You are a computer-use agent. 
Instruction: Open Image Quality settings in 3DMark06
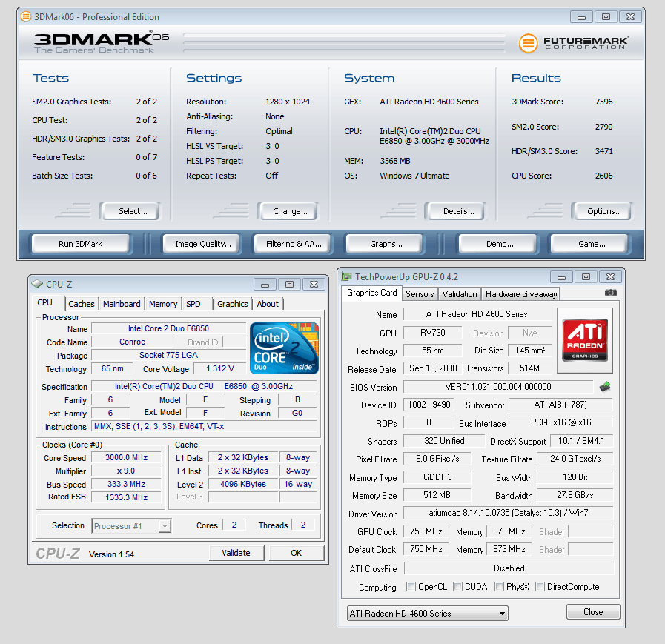[x=202, y=244]
